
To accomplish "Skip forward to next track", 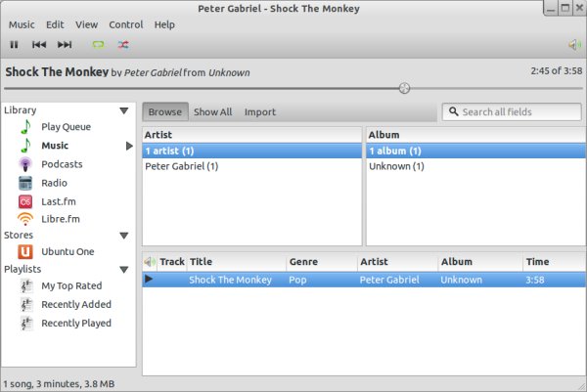I will tap(65, 45).
